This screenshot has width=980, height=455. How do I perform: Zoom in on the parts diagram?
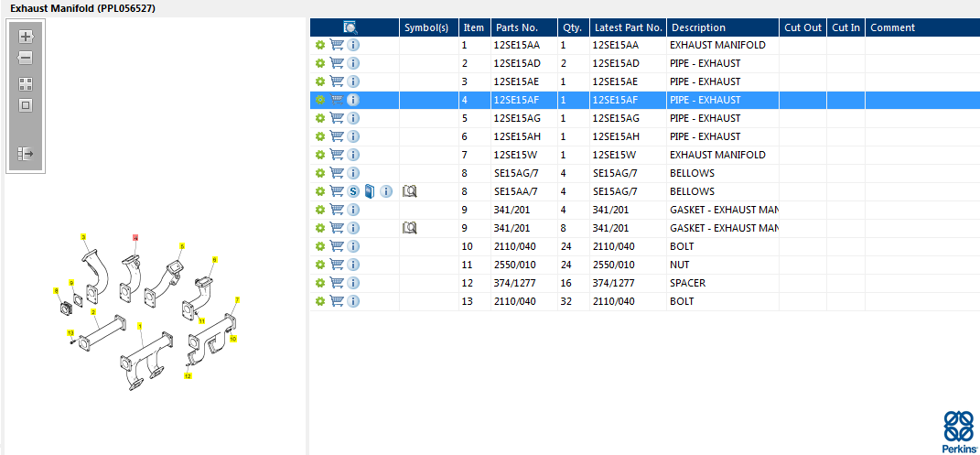tap(26, 37)
